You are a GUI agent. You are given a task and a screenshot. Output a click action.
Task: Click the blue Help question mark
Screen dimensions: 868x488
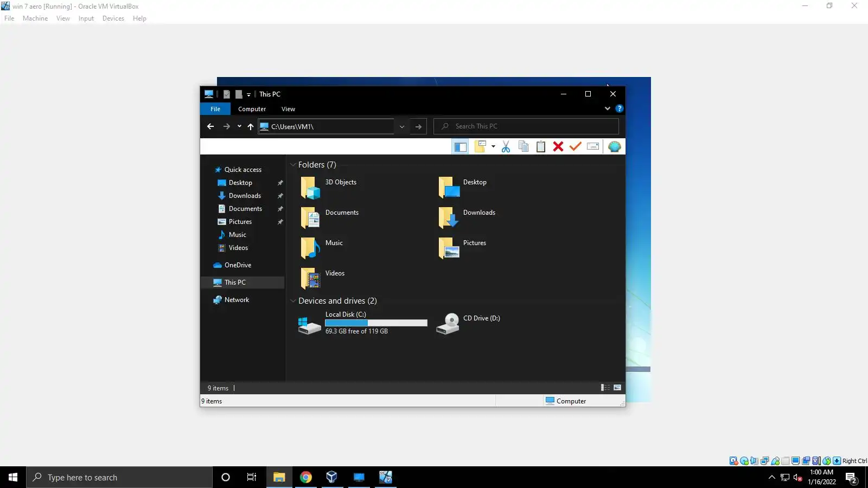click(620, 108)
